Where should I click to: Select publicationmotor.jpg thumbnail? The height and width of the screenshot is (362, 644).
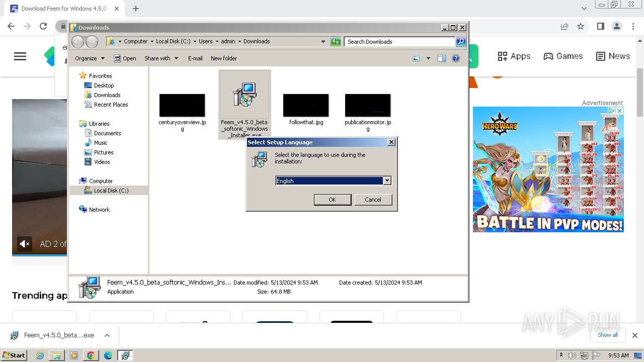368,105
